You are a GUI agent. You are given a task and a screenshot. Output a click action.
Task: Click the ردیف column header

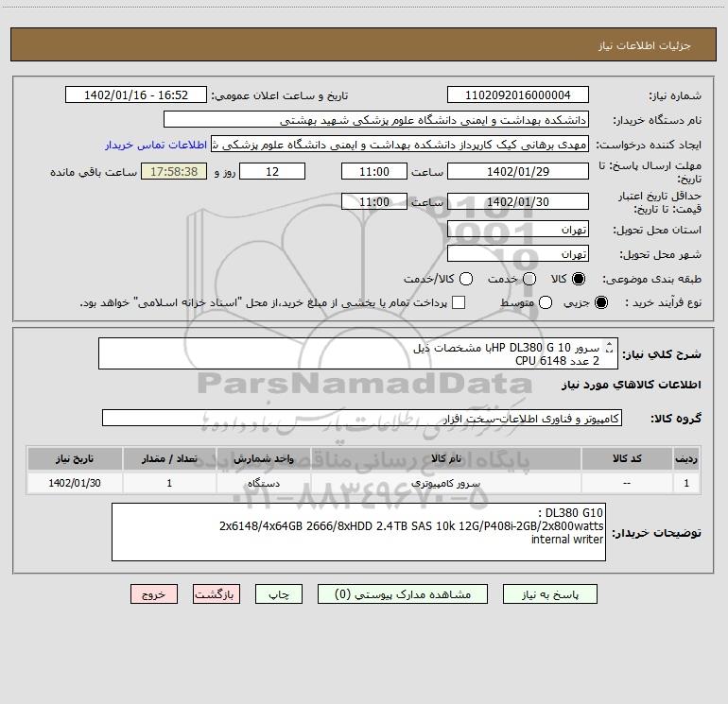pyautogui.click(x=686, y=458)
